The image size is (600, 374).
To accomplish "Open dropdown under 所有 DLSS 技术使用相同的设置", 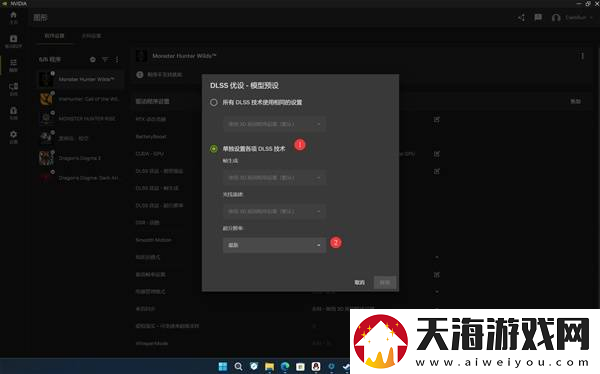I will point(274,124).
